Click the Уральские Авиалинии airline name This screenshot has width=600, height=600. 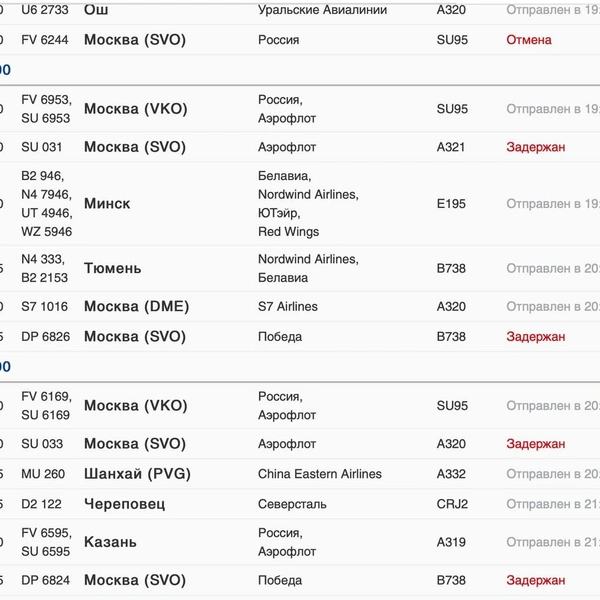(317, 10)
